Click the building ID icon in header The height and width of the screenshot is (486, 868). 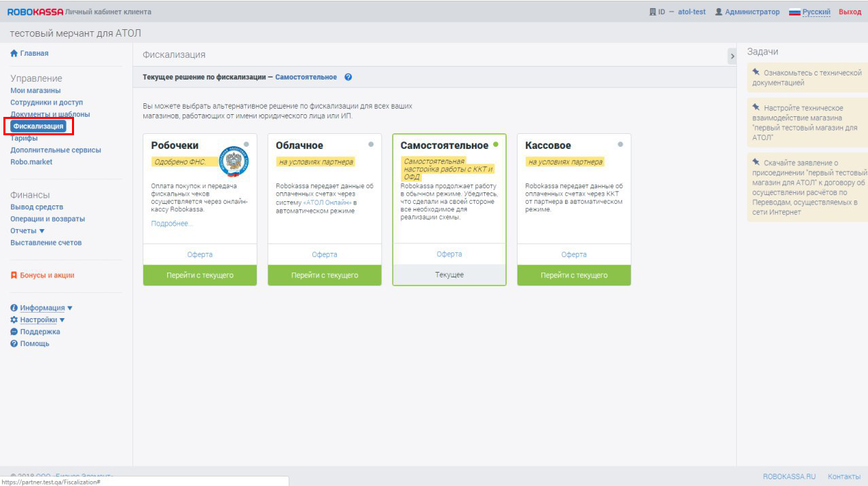coord(653,12)
